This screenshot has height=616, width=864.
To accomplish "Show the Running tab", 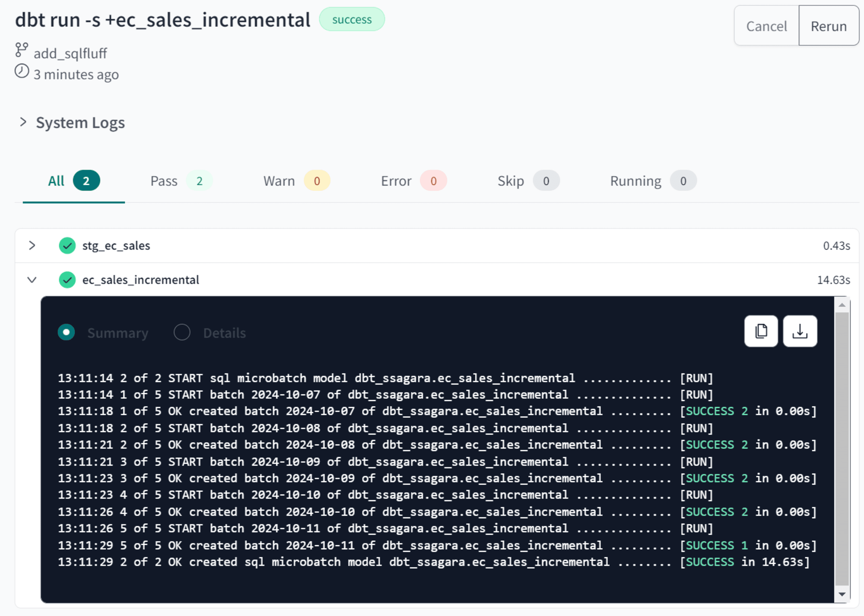I will pos(653,181).
